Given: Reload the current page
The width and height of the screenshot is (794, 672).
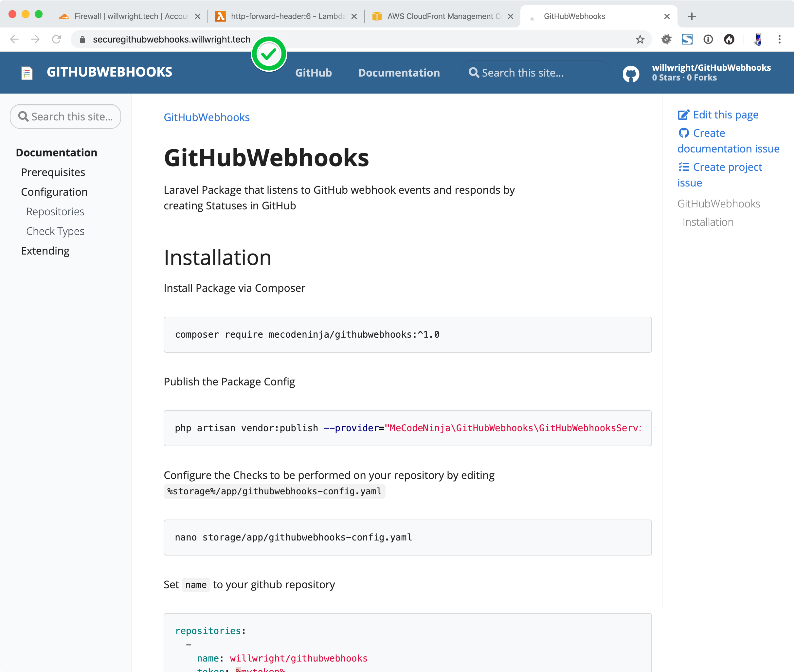Looking at the screenshot, I should click(x=56, y=39).
